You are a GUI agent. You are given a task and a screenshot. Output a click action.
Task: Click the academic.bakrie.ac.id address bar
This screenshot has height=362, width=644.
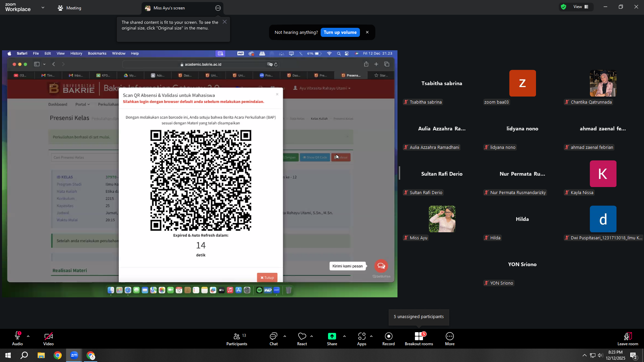tap(201, 64)
